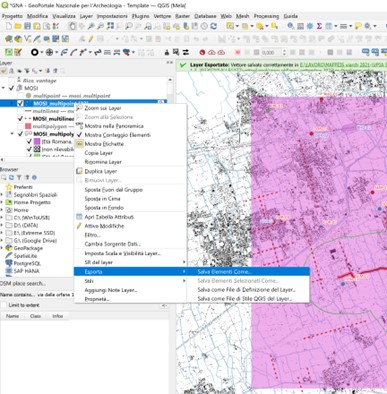This screenshot has width=387, height=394.
Task: Click the Temporal Controller clock icon
Action: coord(204,26)
